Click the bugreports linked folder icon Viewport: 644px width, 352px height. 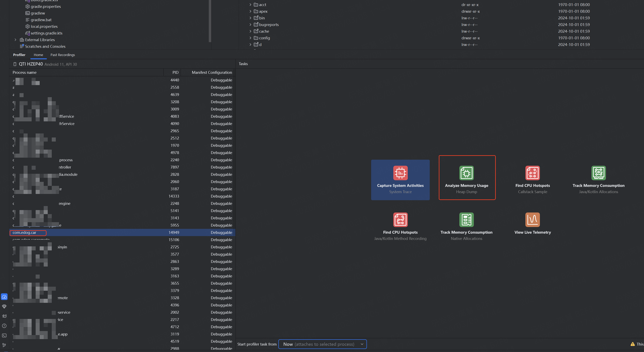[x=256, y=25]
